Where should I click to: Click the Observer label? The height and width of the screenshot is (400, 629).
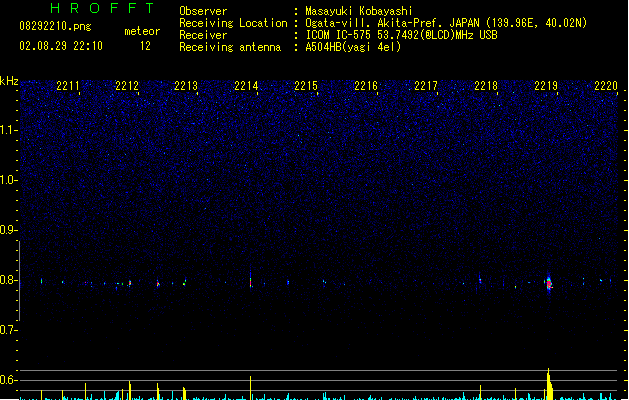[x=203, y=11]
